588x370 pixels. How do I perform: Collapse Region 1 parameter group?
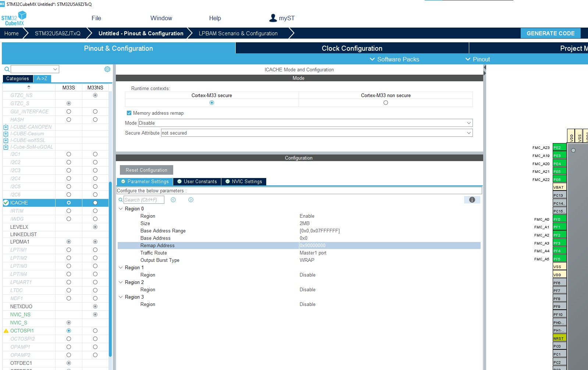121,267
